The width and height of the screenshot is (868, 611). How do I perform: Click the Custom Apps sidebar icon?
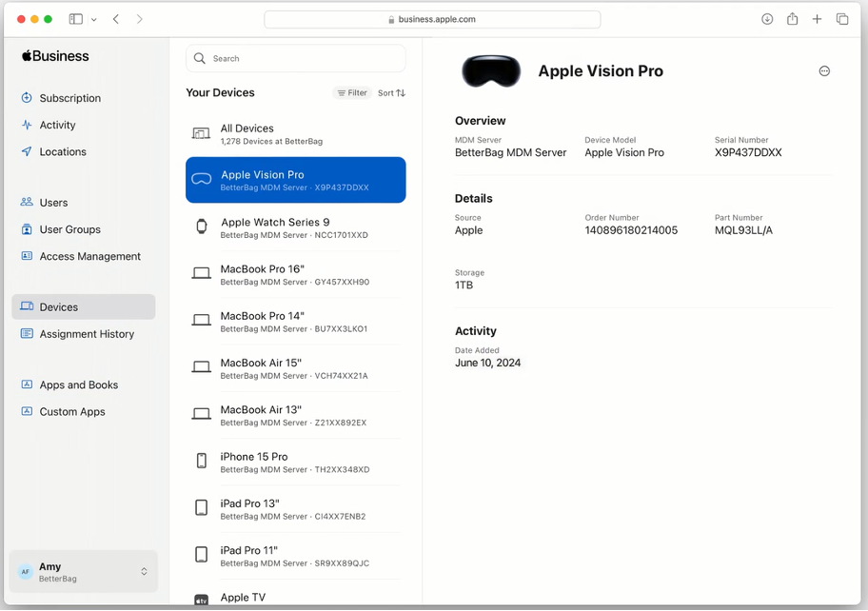[x=27, y=411]
